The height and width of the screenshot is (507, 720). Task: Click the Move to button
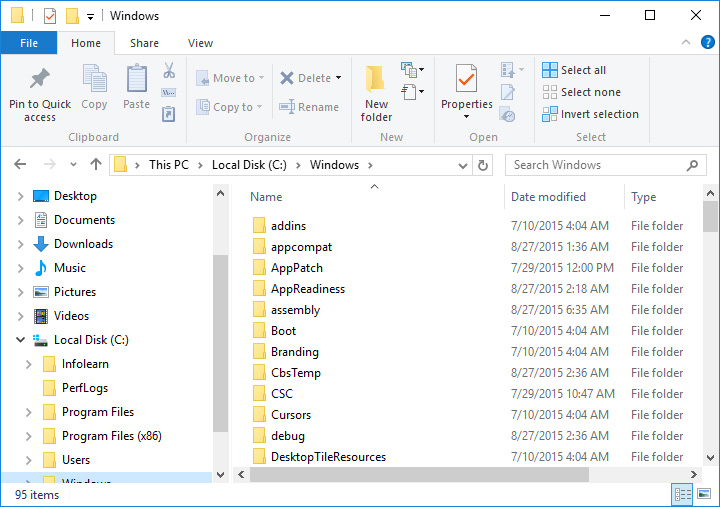230,78
